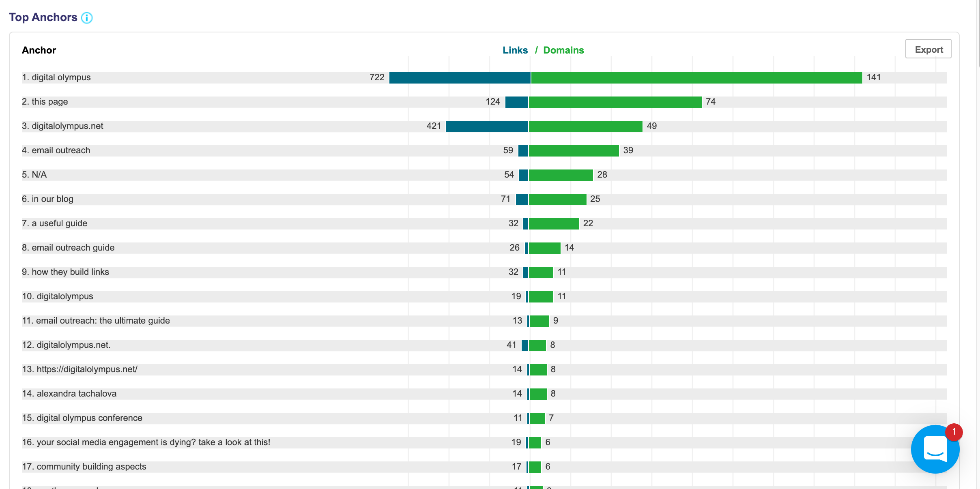Click 'your social media engagement is dying' row

point(484,442)
